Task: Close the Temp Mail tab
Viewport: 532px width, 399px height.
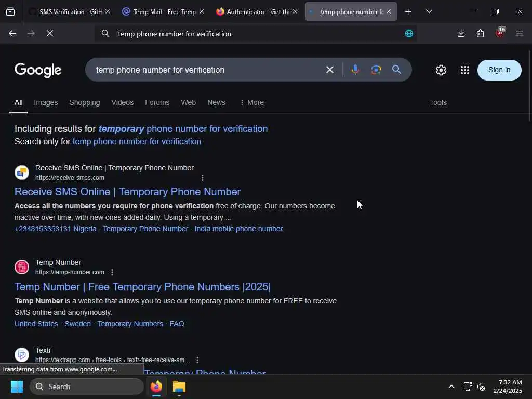Action: (202, 12)
